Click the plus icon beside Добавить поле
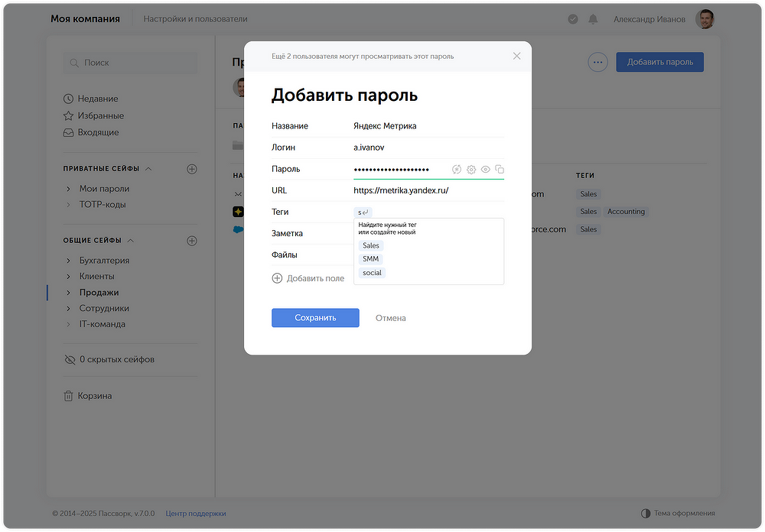This screenshot has height=532, width=765. 277,278
